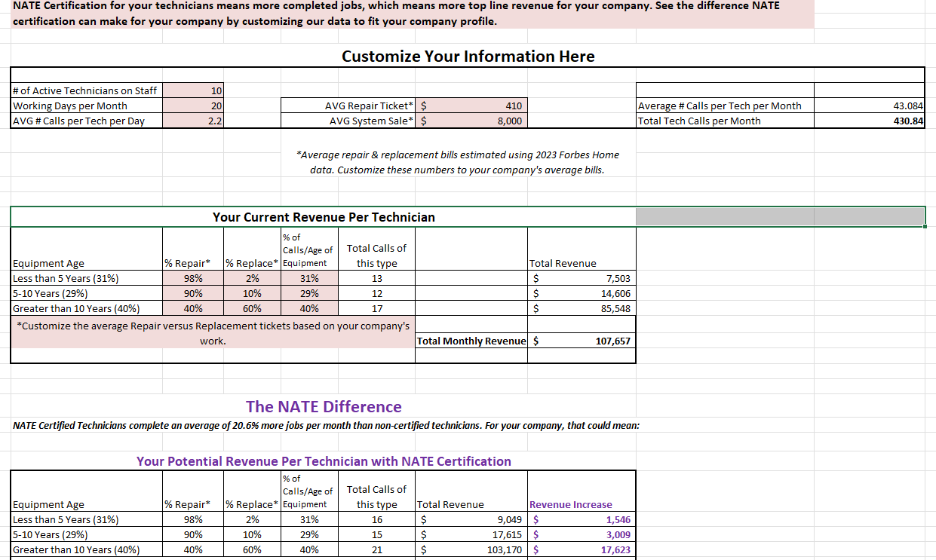Screen dimensions: 936x560
Task: Click the Customize Your Information Here heading
Action: pos(468,57)
